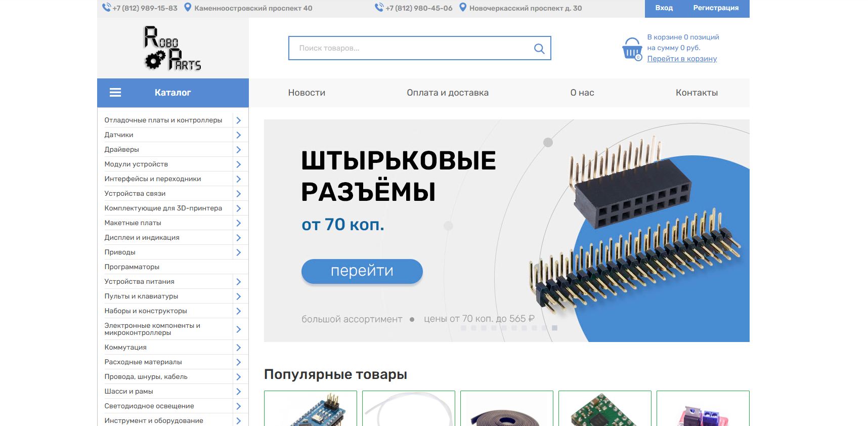The height and width of the screenshot is (426, 868).
Task: Click the arrow icon next to Шасси и рамы
Action: pyautogui.click(x=239, y=392)
